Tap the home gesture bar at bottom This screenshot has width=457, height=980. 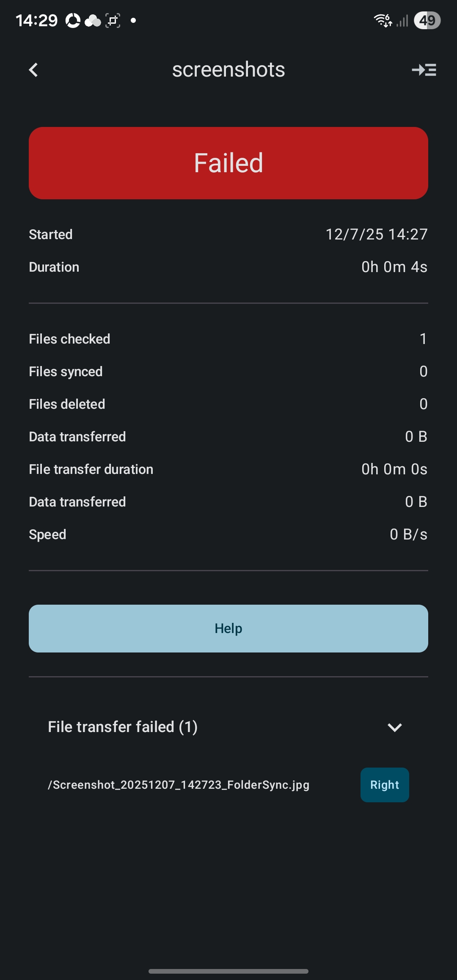point(228,971)
